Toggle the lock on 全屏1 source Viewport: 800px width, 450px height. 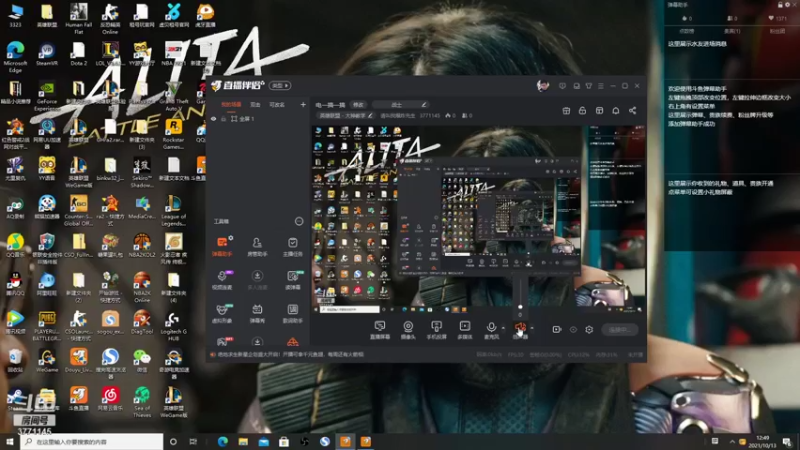point(223,119)
